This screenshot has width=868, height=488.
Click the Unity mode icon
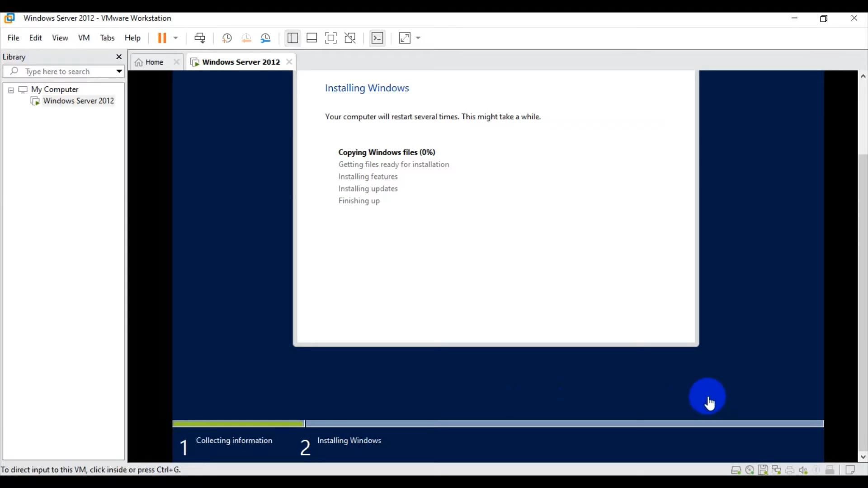tap(350, 38)
